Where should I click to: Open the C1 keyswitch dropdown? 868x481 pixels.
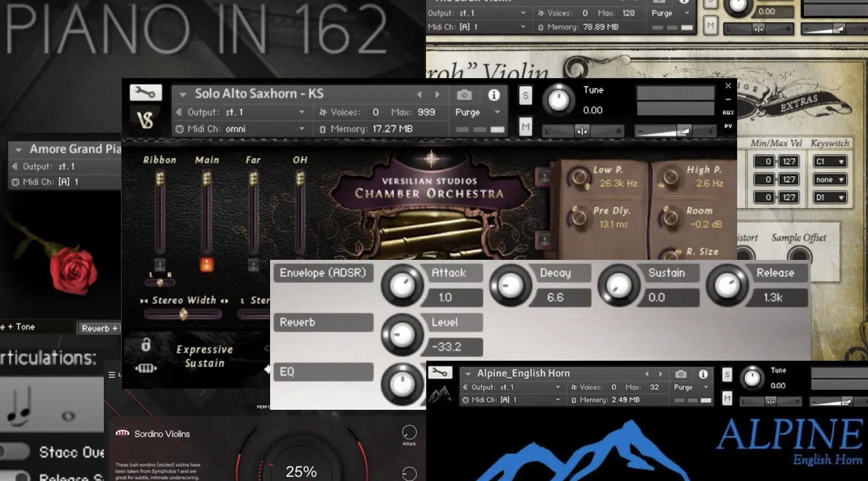click(830, 162)
